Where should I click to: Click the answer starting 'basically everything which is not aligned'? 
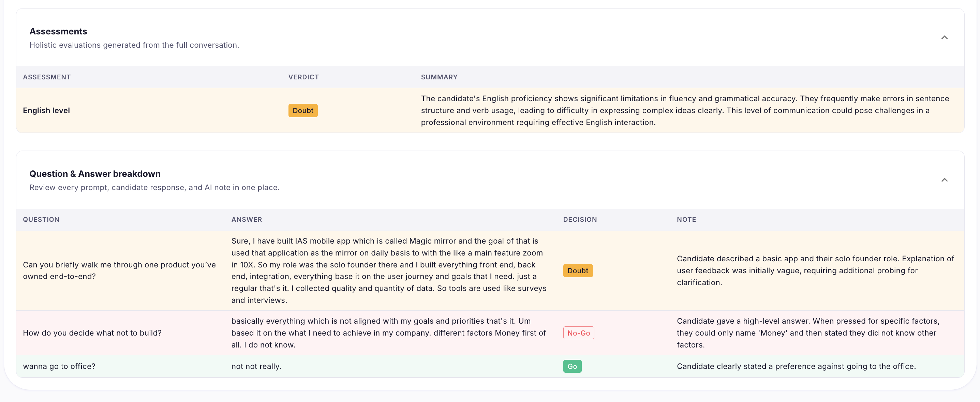pyautogui.click(x=389, y=333)
